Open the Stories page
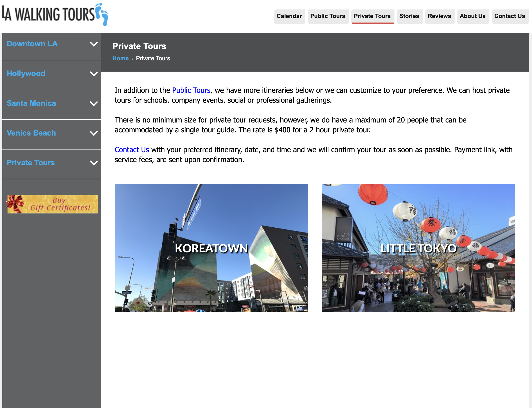 (409, 16)
